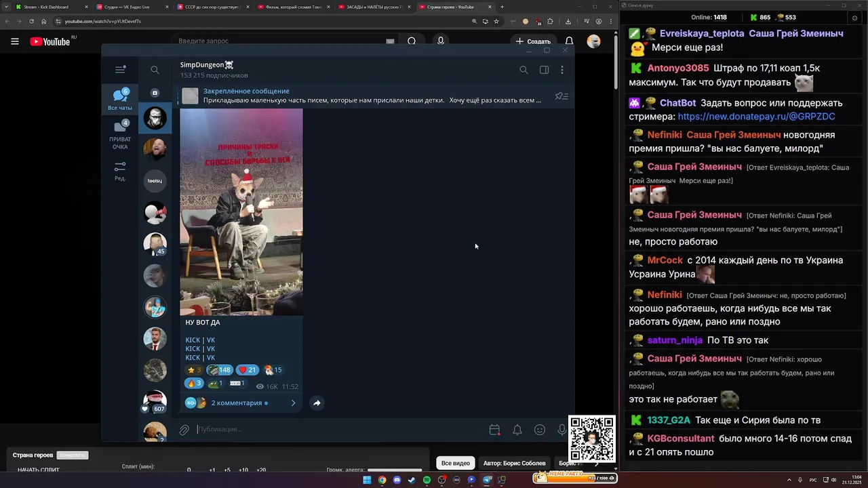868x488 pixels.
Task: Open browser downloads icon
Action: point(568,21)
